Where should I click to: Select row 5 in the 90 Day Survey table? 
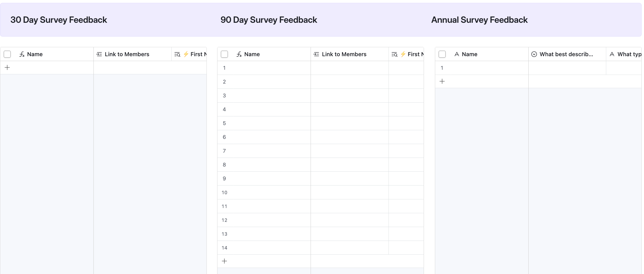point(224,123)
